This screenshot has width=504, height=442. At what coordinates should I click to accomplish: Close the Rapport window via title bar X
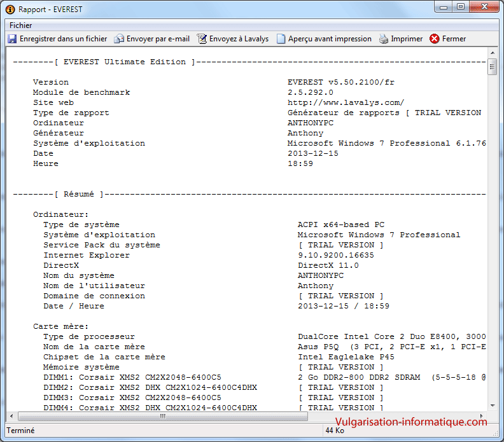tap(484, 7)
